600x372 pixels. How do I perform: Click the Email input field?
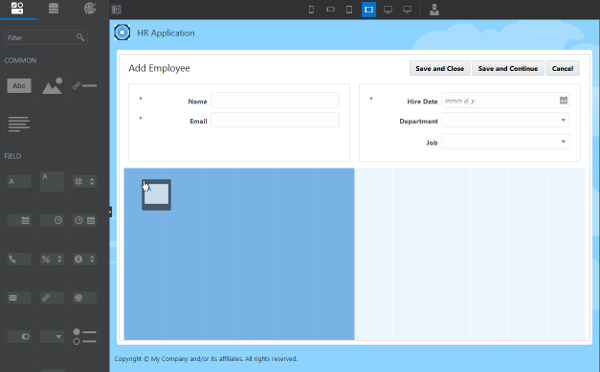click(275, 120)
